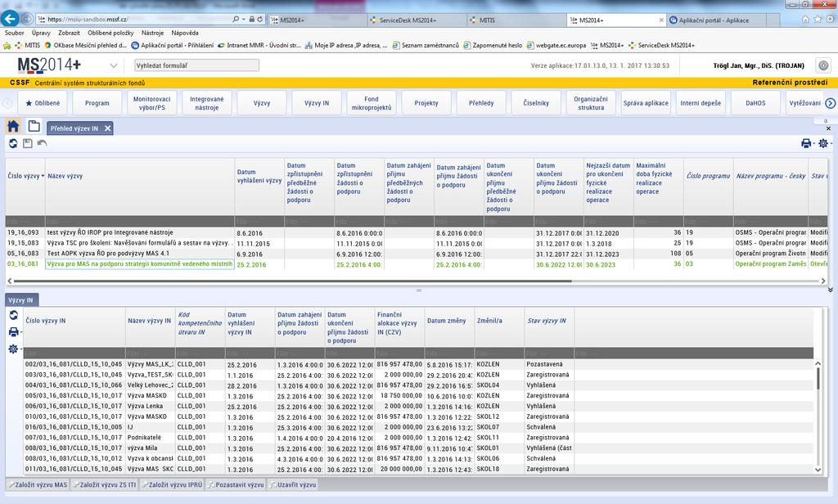Click the browser back arrow button
838x504 pixels.
(x=10, y=19)
